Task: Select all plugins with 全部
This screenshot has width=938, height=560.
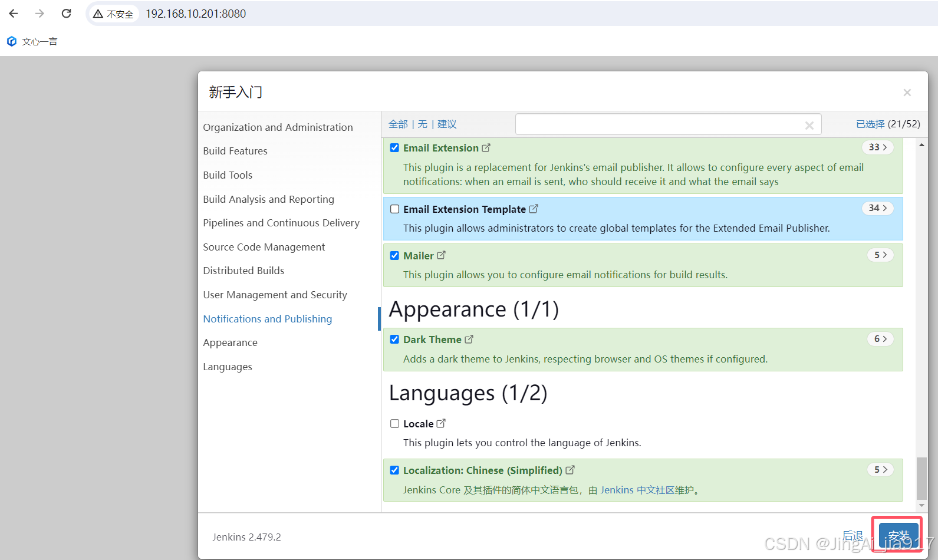Action: click(x=398, y=124)
